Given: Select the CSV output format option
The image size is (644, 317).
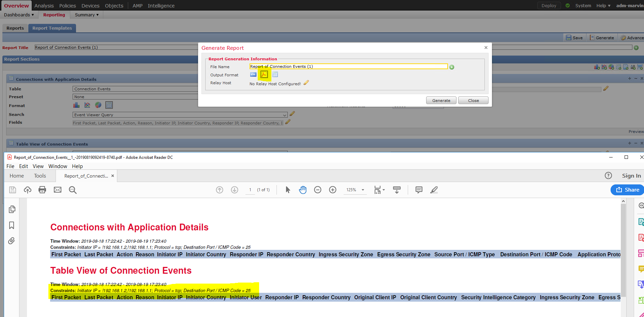Looking at the screenshot, I should pyautogui.click(x=275, y=74).
